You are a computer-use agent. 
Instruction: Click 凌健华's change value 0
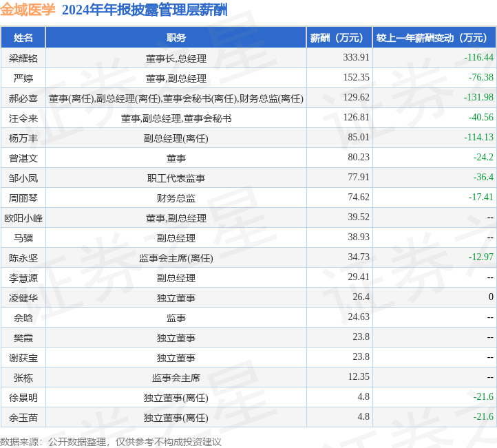pos(491,297)
